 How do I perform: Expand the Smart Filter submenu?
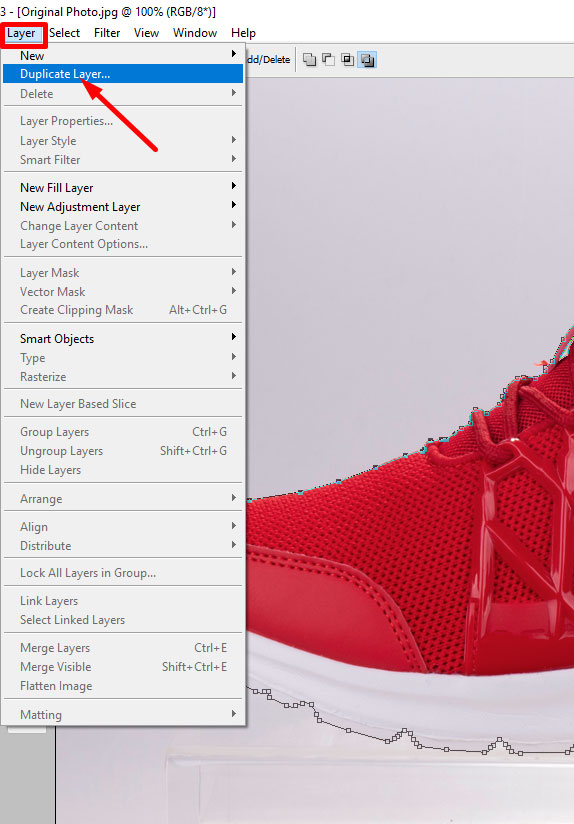[123, 160]
